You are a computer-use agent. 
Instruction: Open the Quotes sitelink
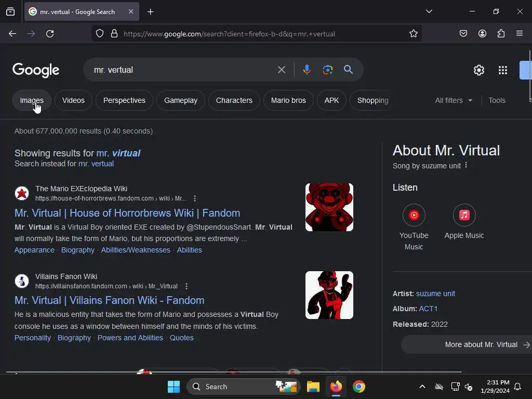182,338
